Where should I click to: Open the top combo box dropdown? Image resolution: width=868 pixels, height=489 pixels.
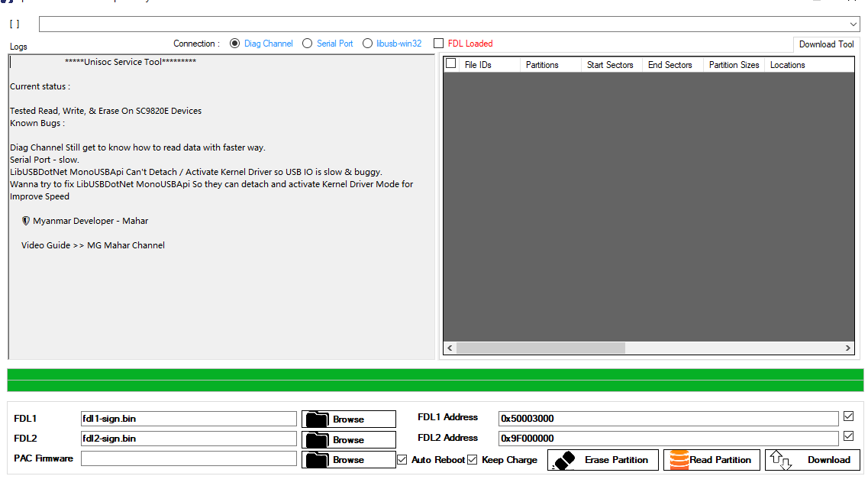tap(854, 24)
